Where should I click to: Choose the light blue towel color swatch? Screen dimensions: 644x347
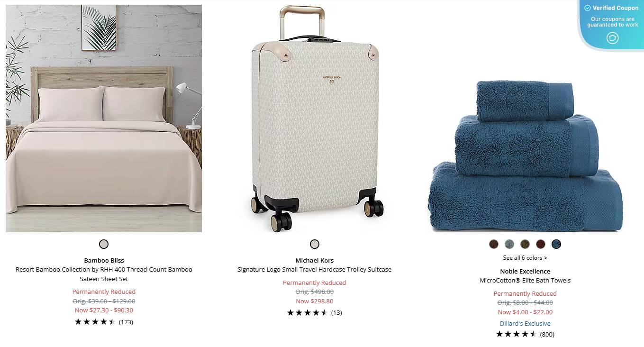coord(509,244)
